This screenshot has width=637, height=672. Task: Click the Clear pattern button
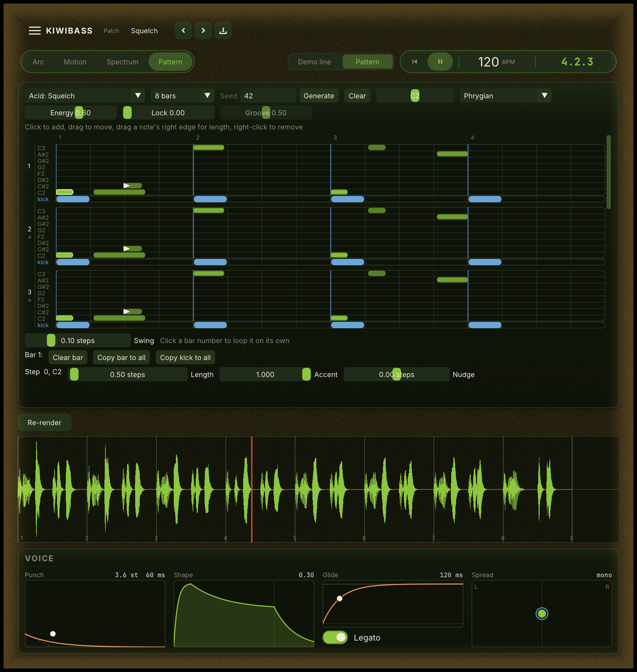(x=357, y=95)
